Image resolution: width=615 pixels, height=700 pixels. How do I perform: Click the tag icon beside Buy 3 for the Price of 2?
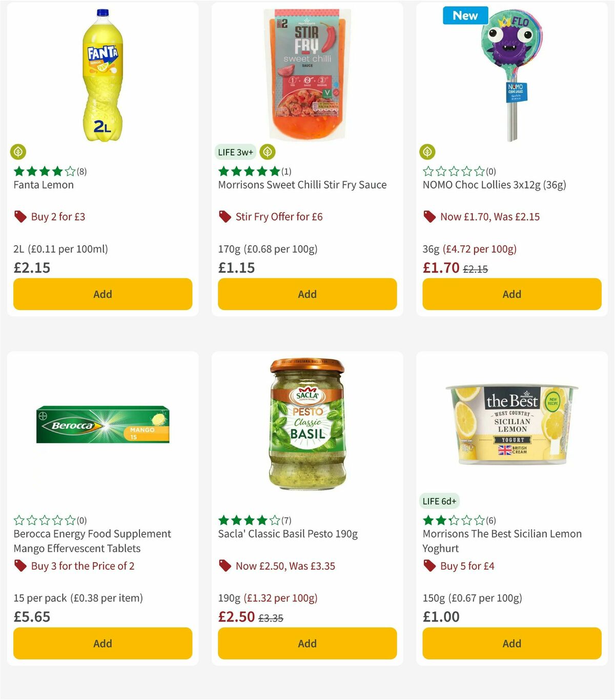[20, 566]
